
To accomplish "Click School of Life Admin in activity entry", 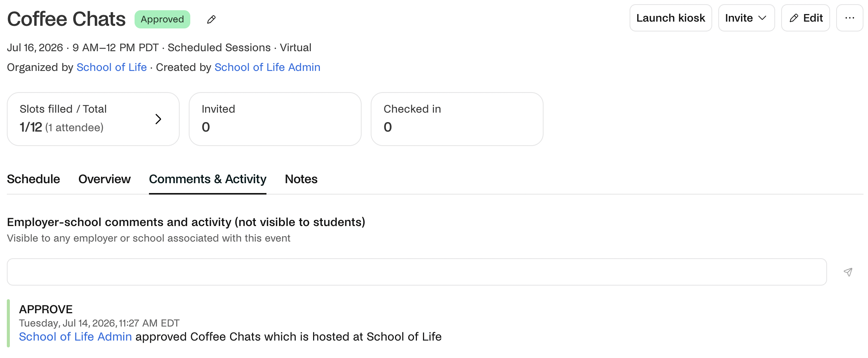I will tap(75, 337).
